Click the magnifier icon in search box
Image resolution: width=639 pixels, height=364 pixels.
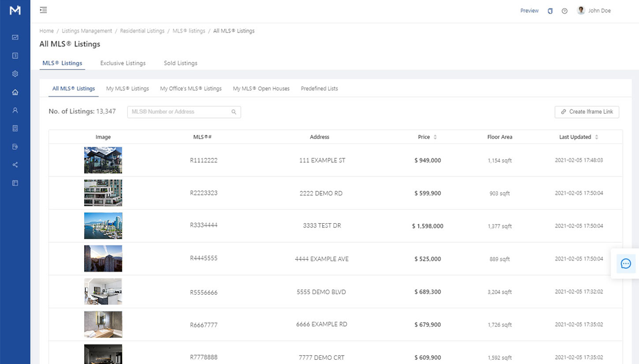tap(234, 112)
